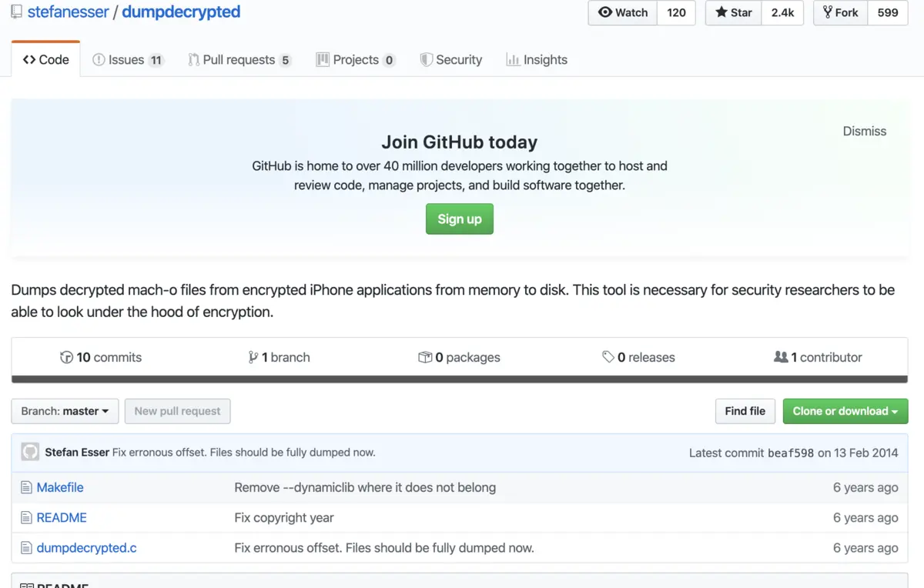Open 'Remove --dynamiclib where it does not belong' commit
This screenshot has height=588, width=924.
(x=365, y=487)
